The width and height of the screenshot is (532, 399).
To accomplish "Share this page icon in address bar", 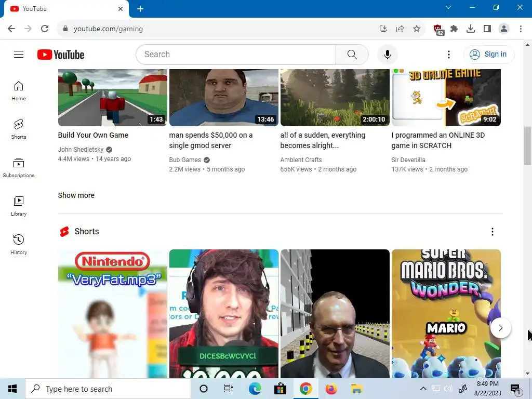I will [x=400, y=29].
